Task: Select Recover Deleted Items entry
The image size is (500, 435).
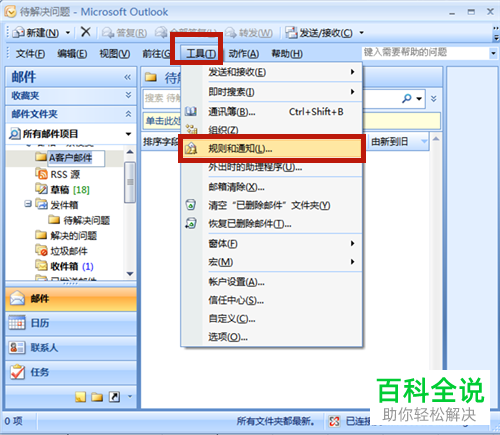Action: pyautogui.click(x=272, y=224)
